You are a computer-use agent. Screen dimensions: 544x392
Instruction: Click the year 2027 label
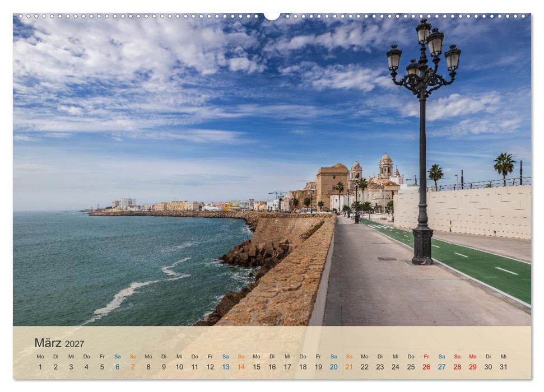pyautogui.click(x=75, y=344)
